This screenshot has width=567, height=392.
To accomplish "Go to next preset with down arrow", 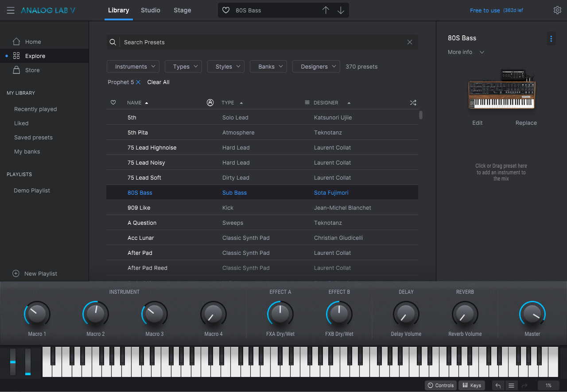I will (341, 10).
